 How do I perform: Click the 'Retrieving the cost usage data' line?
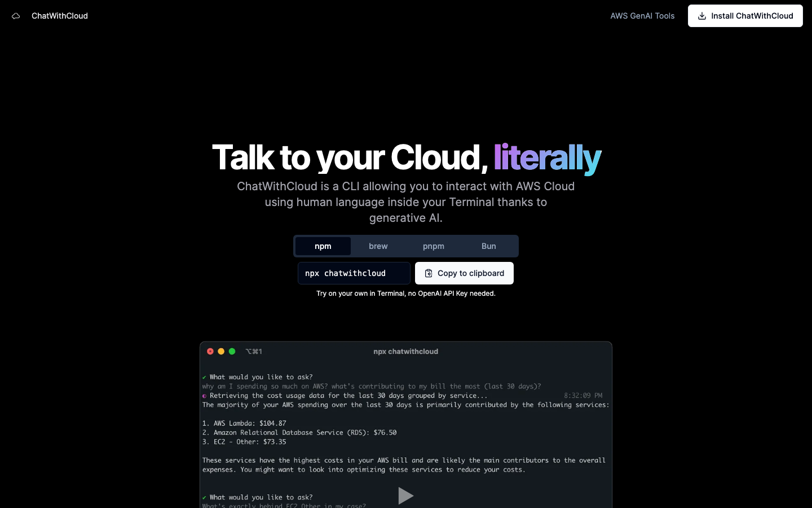click(x=345, y=396)
